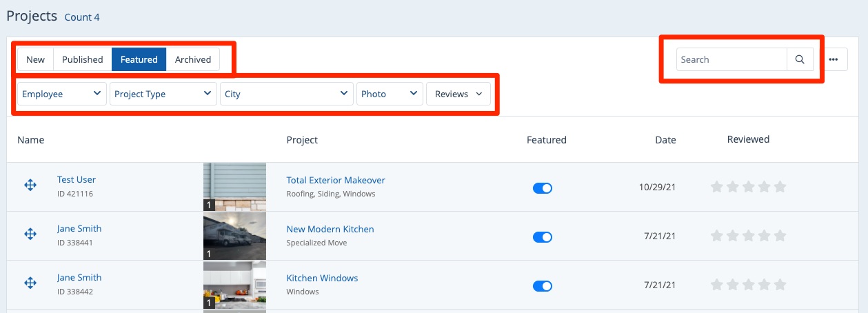
Task: Click into the Search input field
Action: coord(731,59)
